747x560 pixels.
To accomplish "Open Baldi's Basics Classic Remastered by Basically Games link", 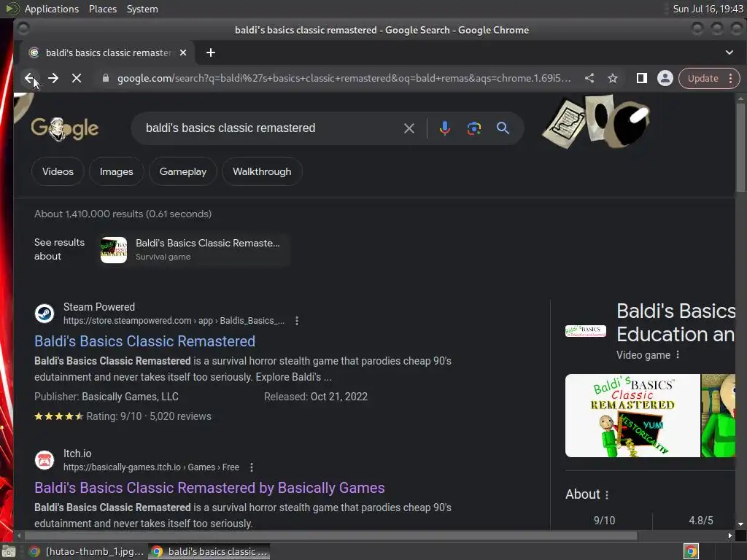I will pos(209,488).
